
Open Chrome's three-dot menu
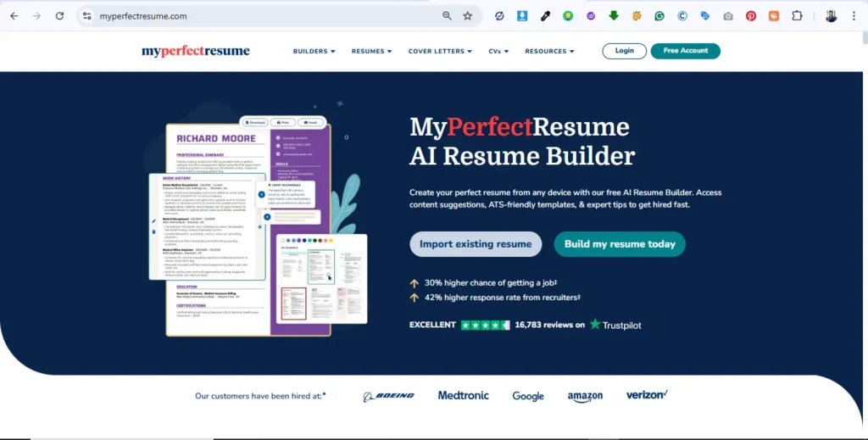pyautogui.click(x=854, y=16)
